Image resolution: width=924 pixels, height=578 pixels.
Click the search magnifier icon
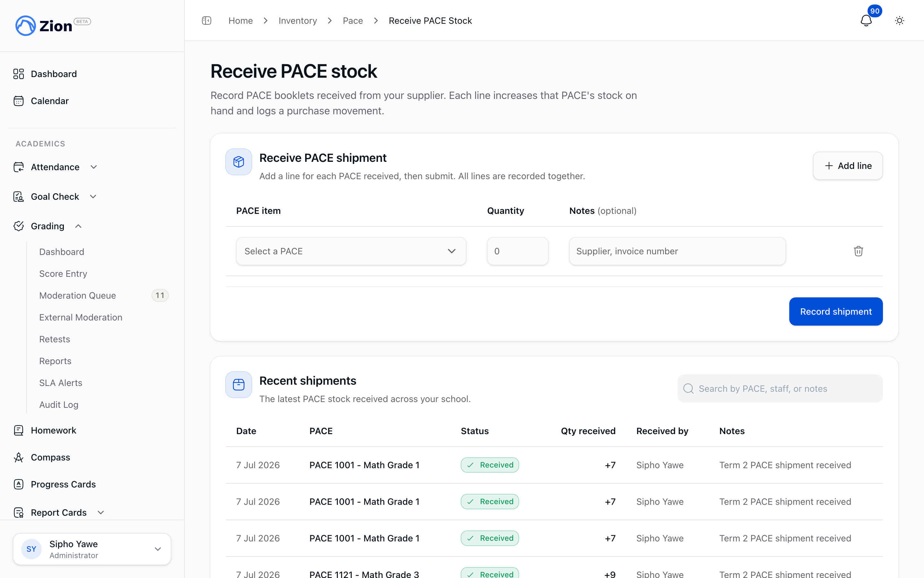pos(689,389)
